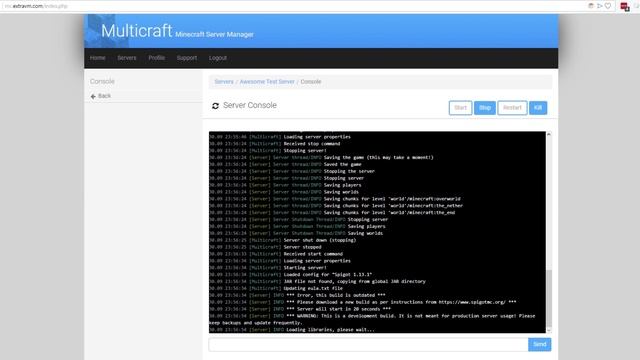
Task: Click the Multicraft logo title
Action: click(x=136, y=31)
